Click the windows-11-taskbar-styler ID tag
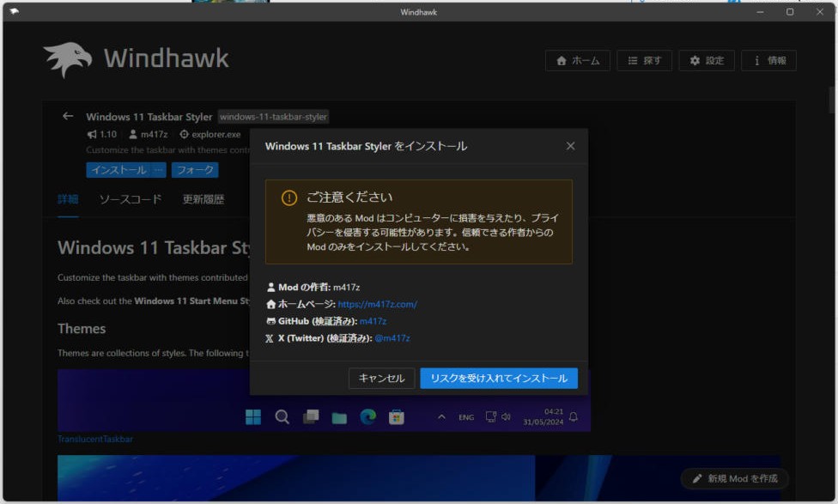 (273, 117)
